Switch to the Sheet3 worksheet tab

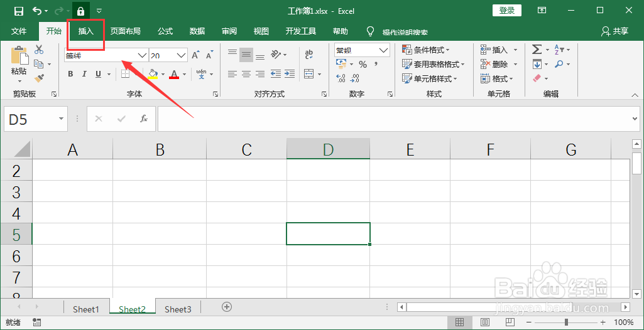(178, 309)
